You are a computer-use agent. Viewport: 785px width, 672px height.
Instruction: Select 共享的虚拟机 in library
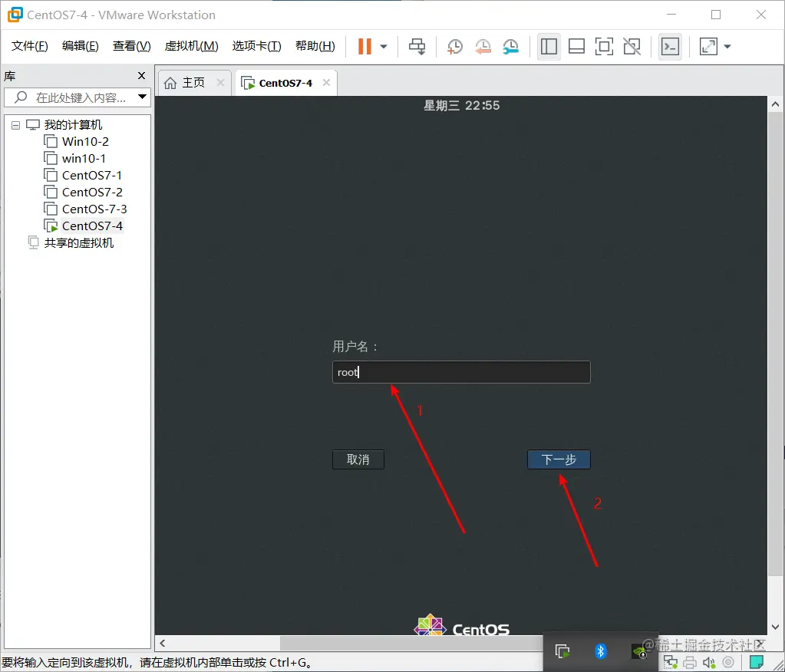click(78, 243)
